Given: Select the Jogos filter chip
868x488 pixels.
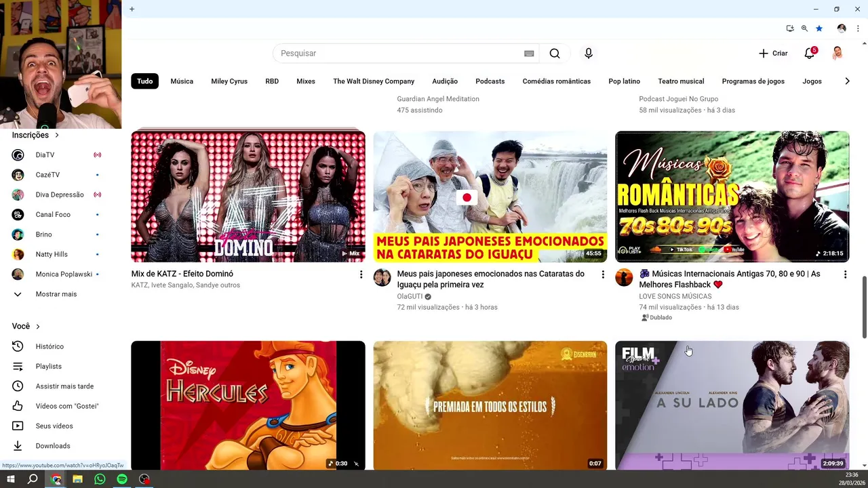Looking at the screenshot, I should coord(812,81).
